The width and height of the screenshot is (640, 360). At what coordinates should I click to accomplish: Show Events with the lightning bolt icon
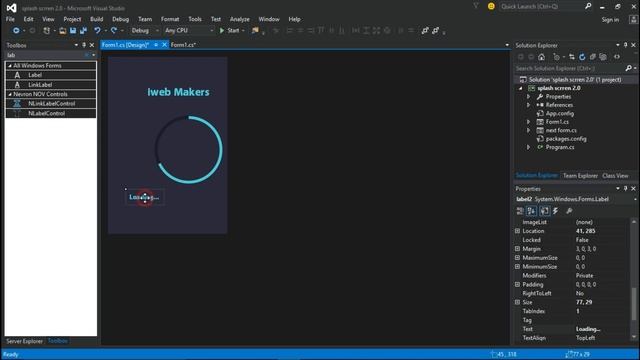[556, 211]
